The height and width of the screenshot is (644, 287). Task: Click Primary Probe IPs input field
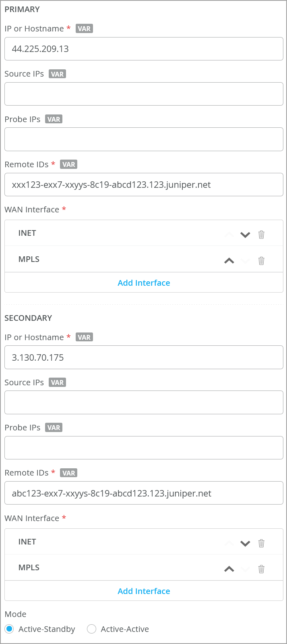[144, 139]
